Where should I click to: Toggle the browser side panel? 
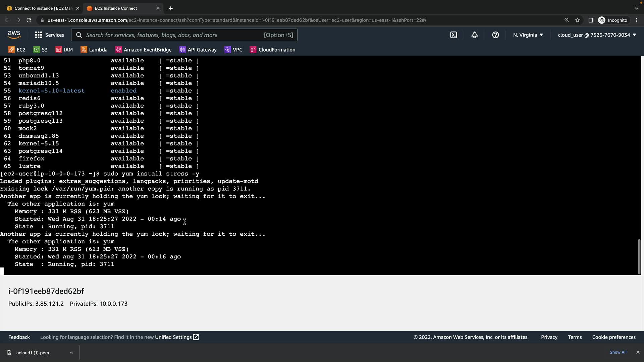pyautogui.click(x=591, y=20)
